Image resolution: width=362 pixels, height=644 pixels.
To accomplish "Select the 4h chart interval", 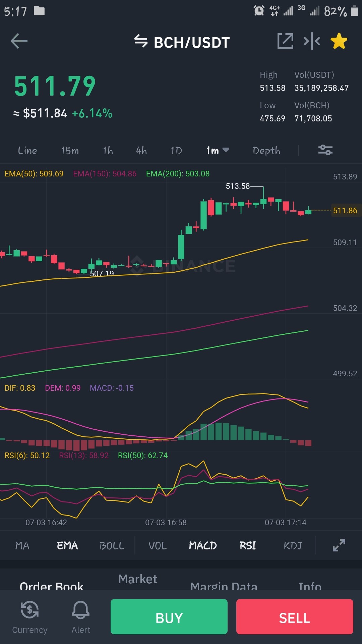I will 141,151.
